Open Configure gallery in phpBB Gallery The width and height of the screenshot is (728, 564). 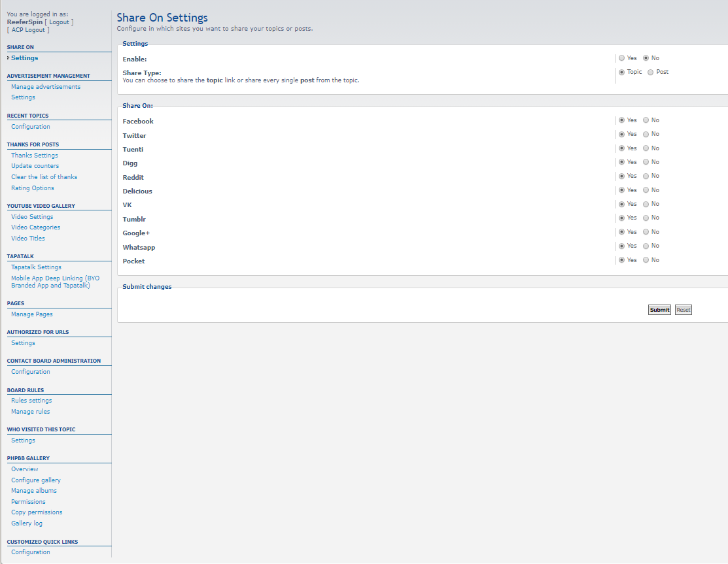(36, 480)
